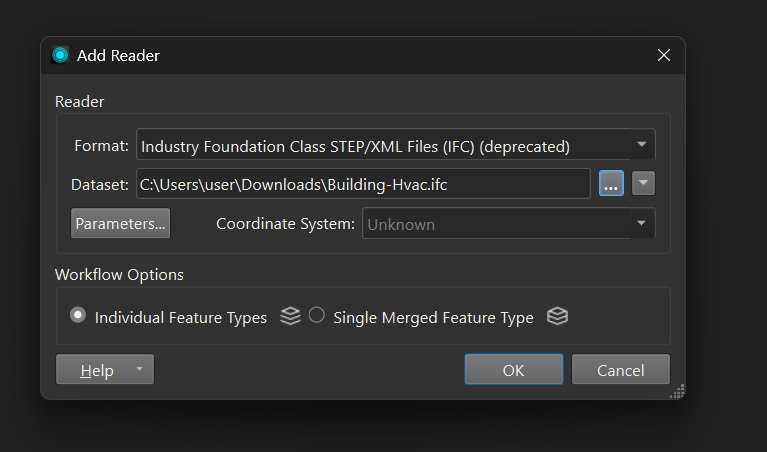Screen dimensions: 767x452
Task: Grab the resize grip in dialog corner
Action: click(677, 392)
